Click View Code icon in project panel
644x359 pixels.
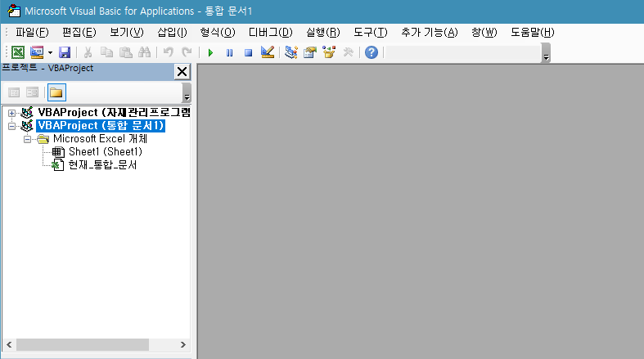(14, 92)
